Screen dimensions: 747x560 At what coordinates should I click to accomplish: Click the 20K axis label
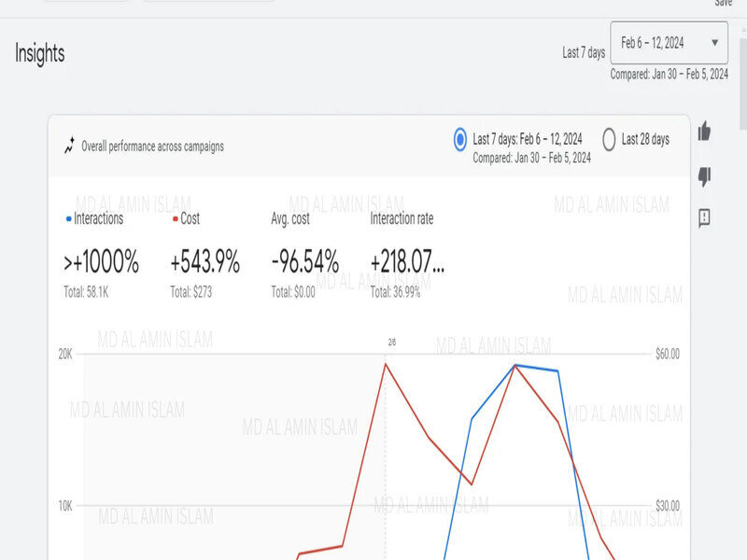[x=65, y=354]
